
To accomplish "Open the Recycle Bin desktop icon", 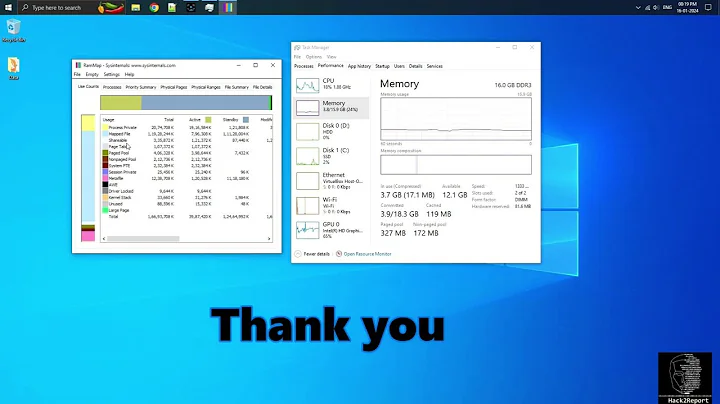I will point(13,30).
